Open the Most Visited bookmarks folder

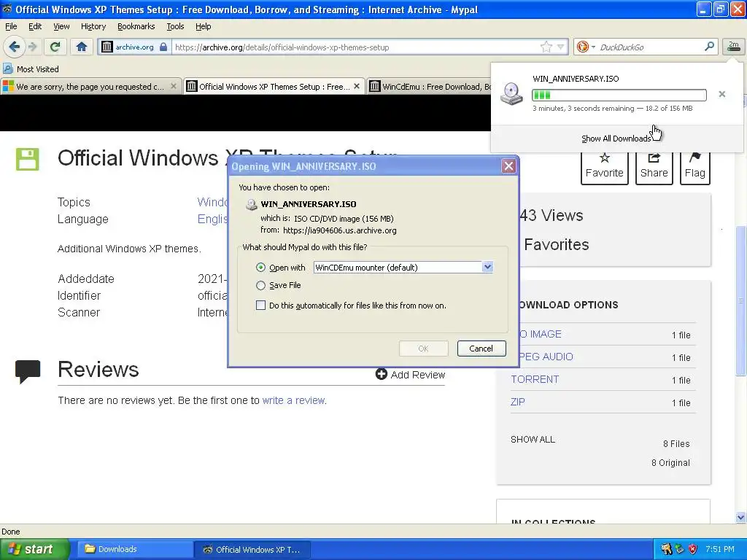click(x=31, y=69)
